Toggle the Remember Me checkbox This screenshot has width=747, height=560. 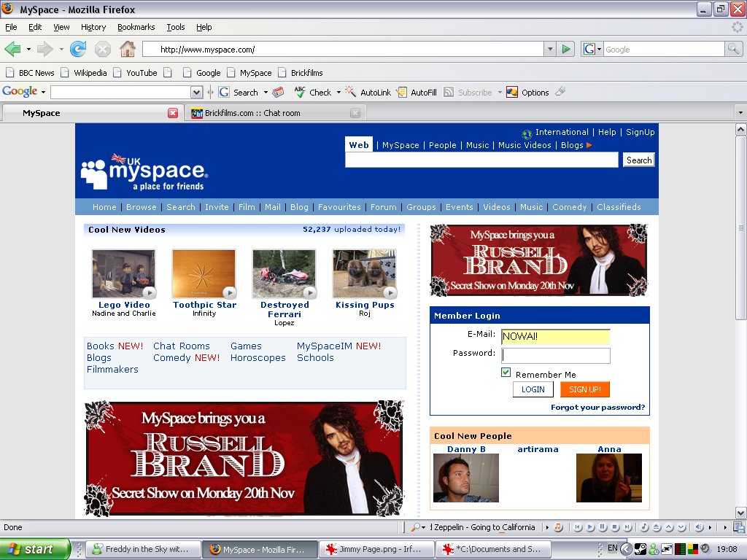506,373
